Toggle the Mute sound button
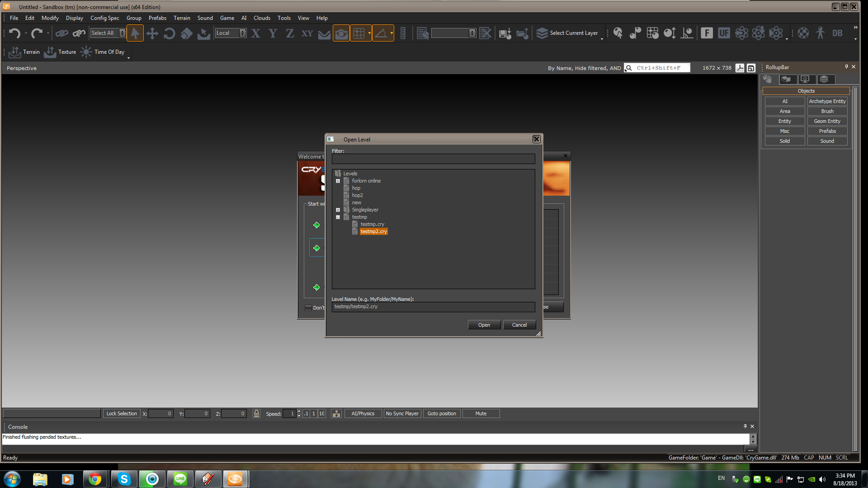 (481, 413)
